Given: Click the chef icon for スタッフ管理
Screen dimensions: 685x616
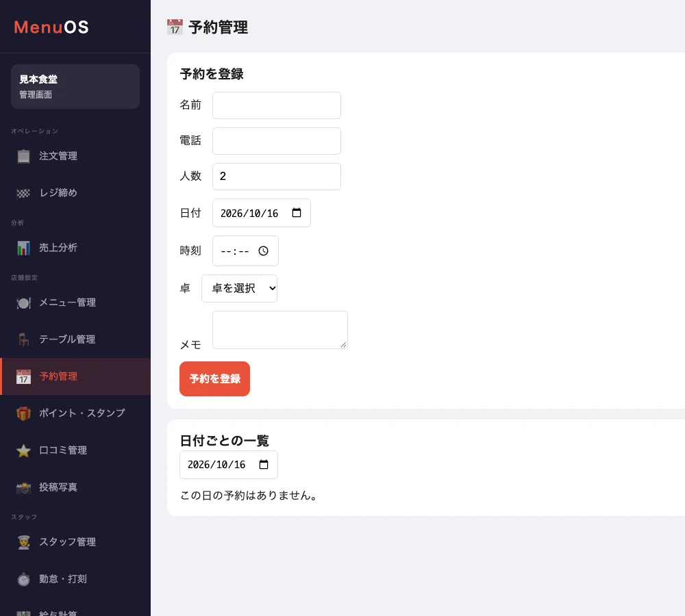Looking at the screenshot, I should (x=23, y=542).
